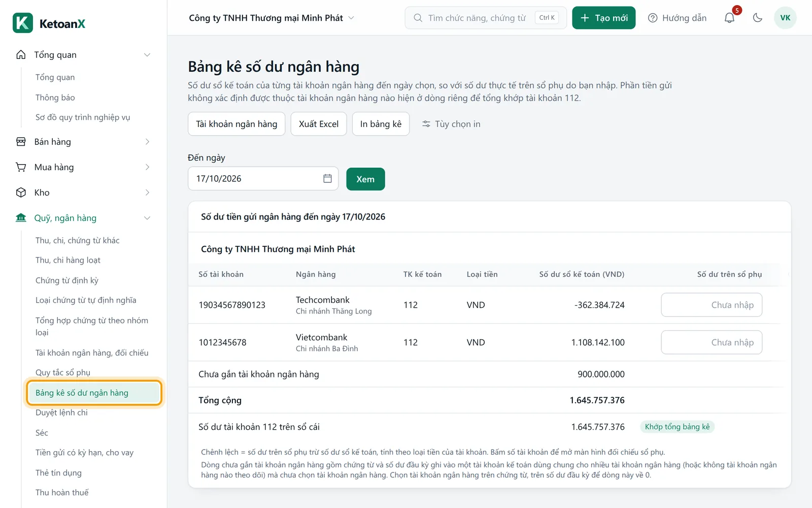Click Xuất Excel button

click(319, 124)
